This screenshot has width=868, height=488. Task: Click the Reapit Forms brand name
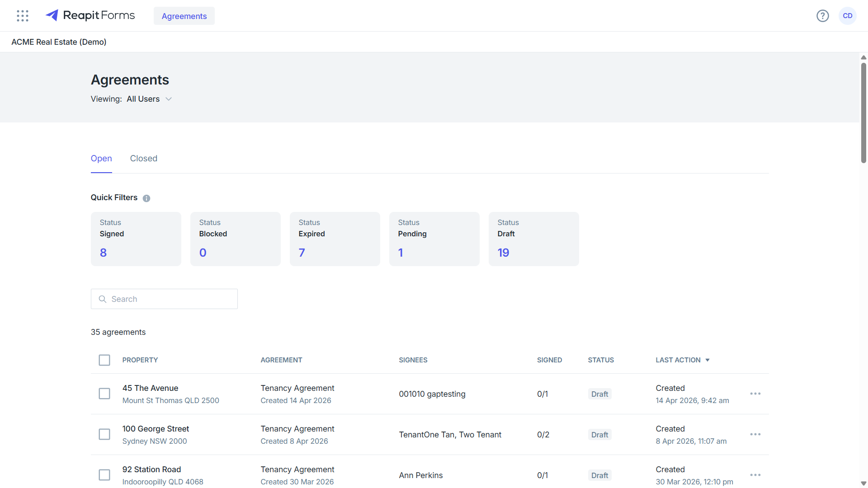99,15
